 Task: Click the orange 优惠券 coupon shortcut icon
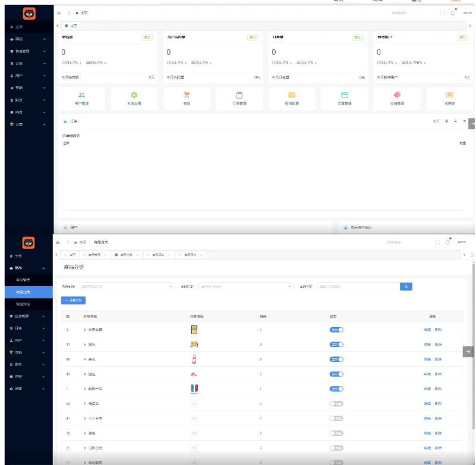(450, 95)
